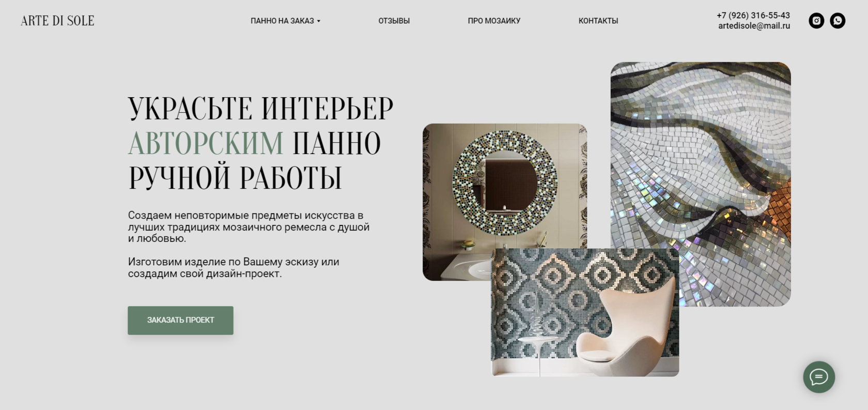Viewport: 868px width, 410px height.
Task: Call the +7 (926) 316-55-43 number
Action: pyautogui.click(x=753, y=16)
